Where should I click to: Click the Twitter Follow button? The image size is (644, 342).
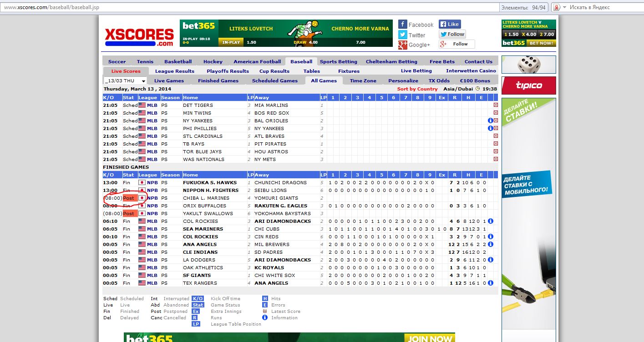point(452,34)
